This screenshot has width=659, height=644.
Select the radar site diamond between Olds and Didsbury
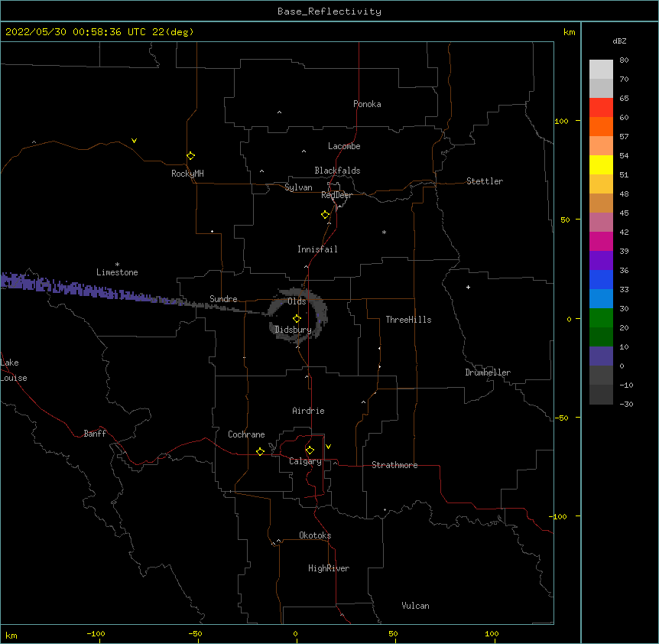pyautogui.click(x=297, y=319)
